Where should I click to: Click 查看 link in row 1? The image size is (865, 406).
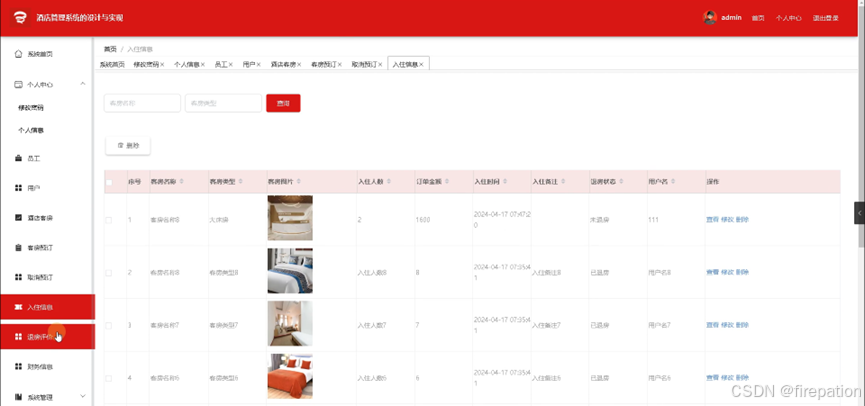712,220
